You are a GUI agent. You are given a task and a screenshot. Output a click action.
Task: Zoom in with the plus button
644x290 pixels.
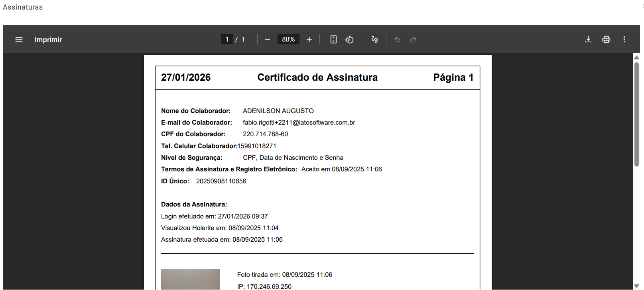tap(309, 40)
